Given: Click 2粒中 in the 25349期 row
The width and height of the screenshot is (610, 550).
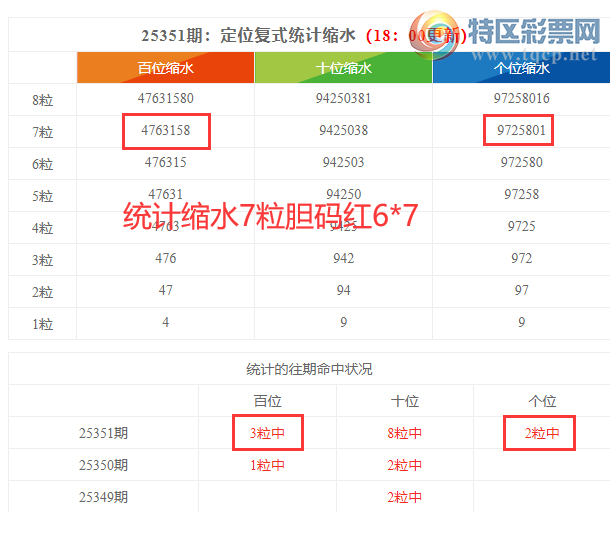Looking at the screenshot, I should [x=405, y=497].
